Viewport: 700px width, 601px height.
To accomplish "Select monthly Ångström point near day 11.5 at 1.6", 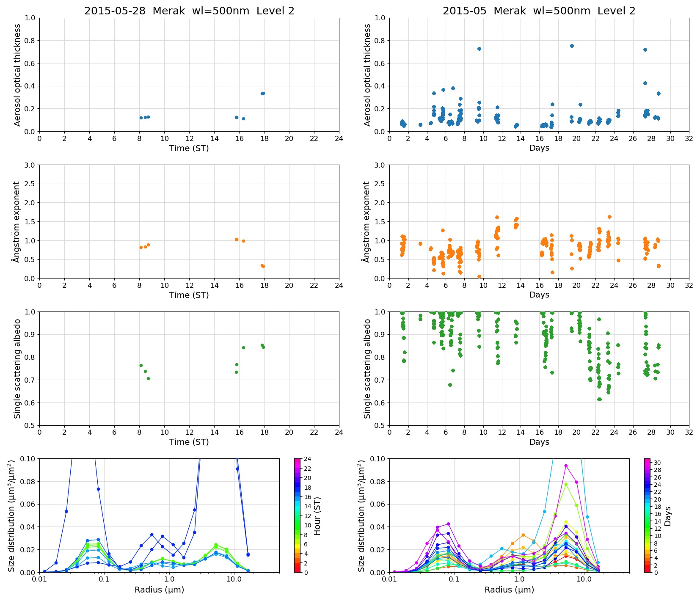I will point(497,217).
